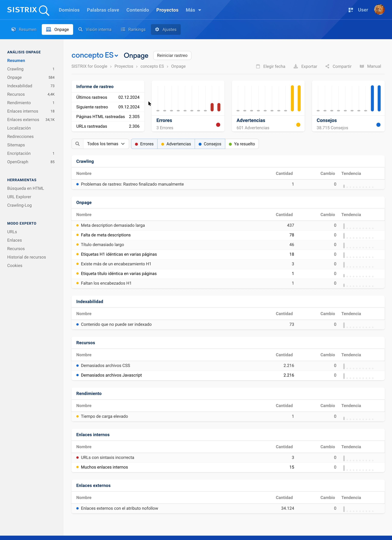392x540 pixels.
Task: Open the apps grid icon beside User
Action: 351,10
